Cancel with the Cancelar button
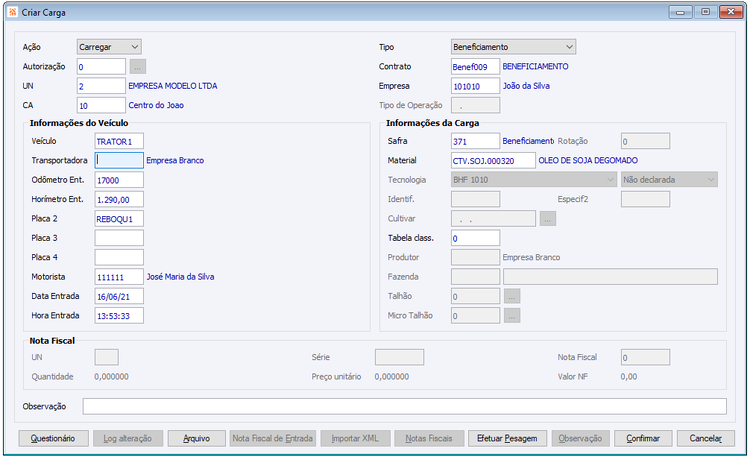The image size is (750, 457). tap(706, 438)
